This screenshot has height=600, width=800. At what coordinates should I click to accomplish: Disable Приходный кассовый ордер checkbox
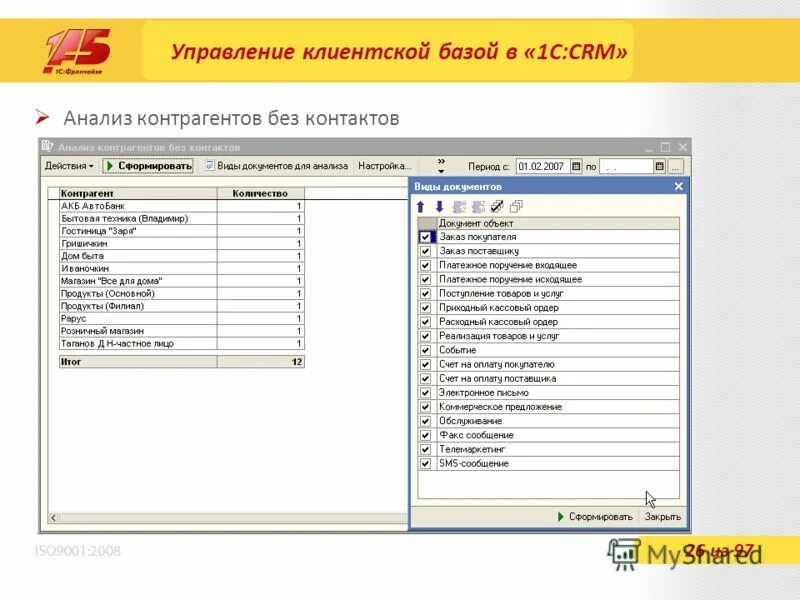425,308
